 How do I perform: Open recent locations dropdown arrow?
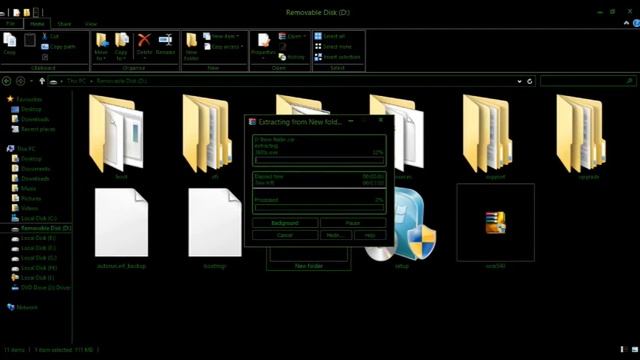(31, 81)
